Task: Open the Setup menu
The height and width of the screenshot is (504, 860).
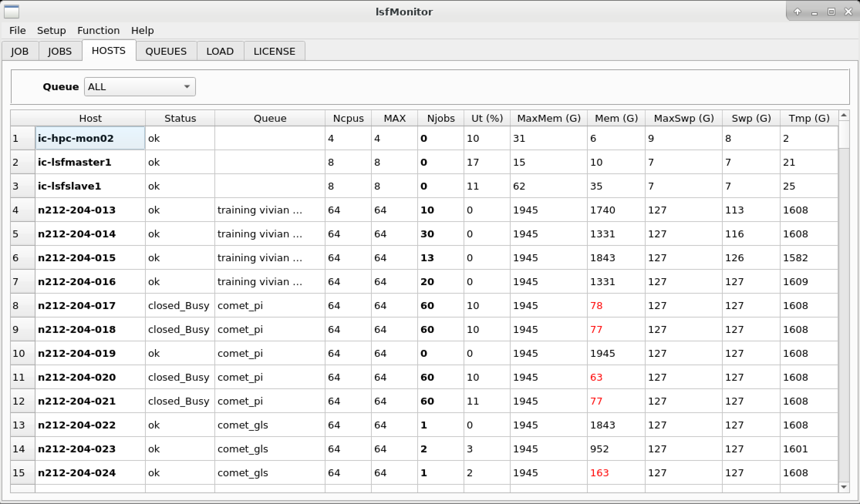Action: click(x=51, y=30)
